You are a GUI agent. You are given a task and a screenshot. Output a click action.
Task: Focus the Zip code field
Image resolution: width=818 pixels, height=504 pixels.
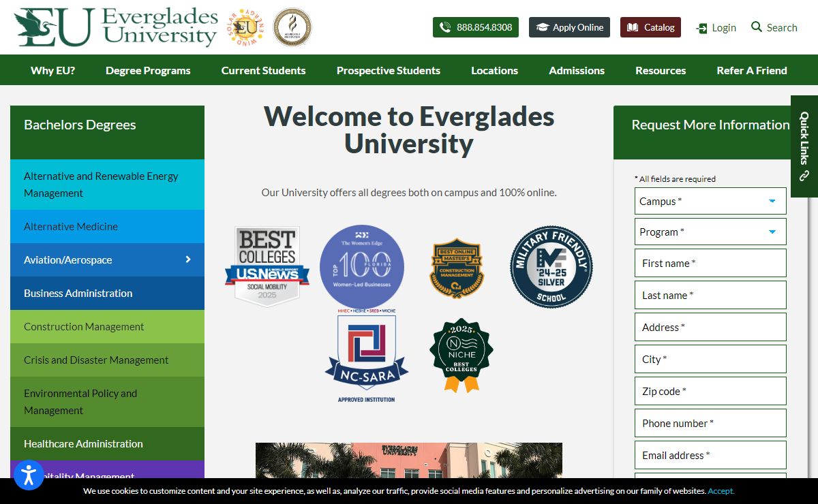[x=710, y=391]
